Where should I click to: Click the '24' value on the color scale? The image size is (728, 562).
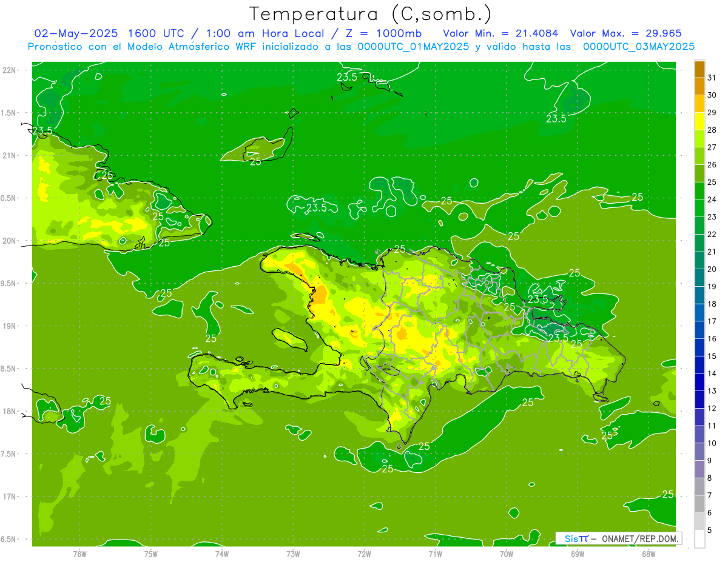coord(712,199)
